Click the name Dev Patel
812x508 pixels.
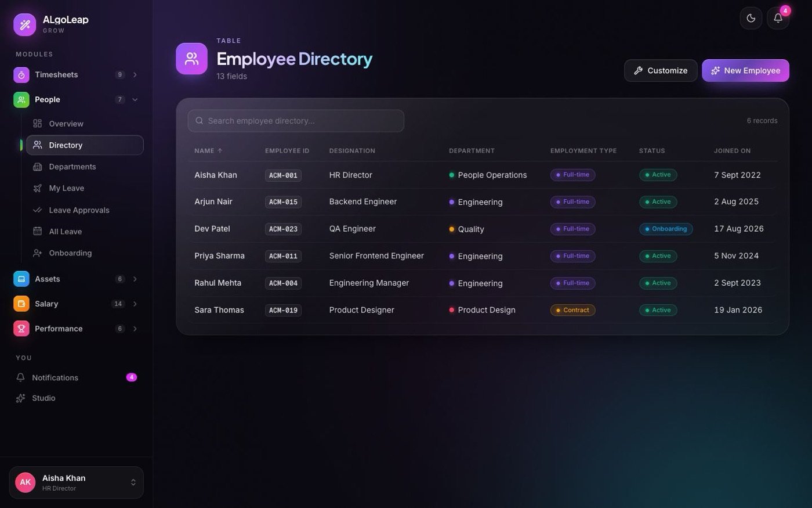click(x=212, y=229)
